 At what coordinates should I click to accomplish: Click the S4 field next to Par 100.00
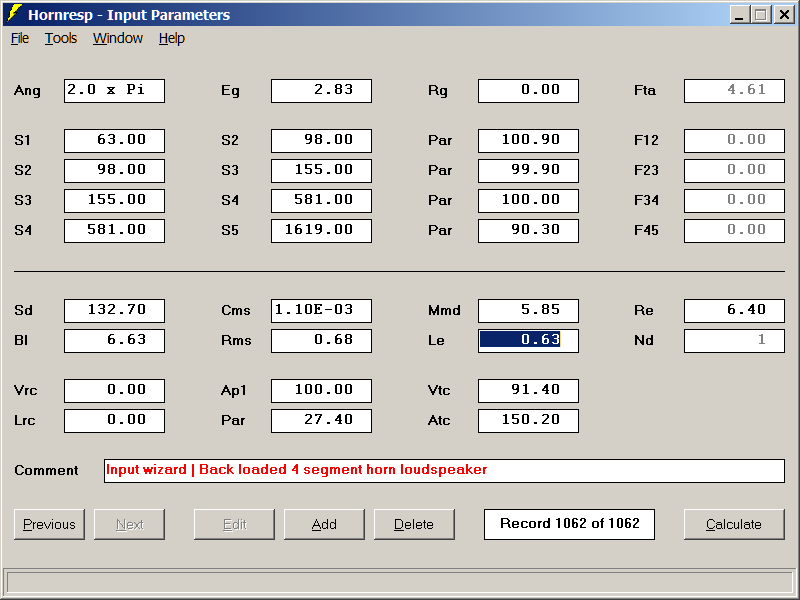click(x=321, y=201)
